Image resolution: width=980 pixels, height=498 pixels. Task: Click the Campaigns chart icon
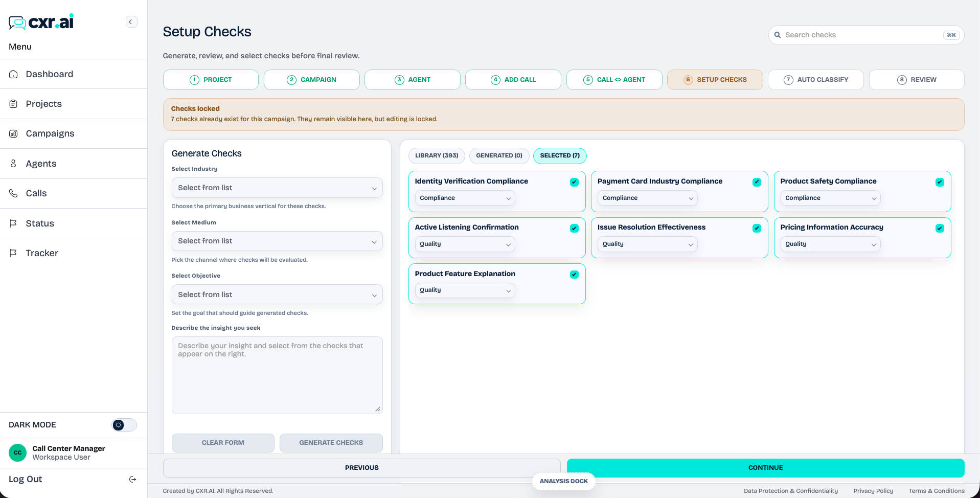14,133
